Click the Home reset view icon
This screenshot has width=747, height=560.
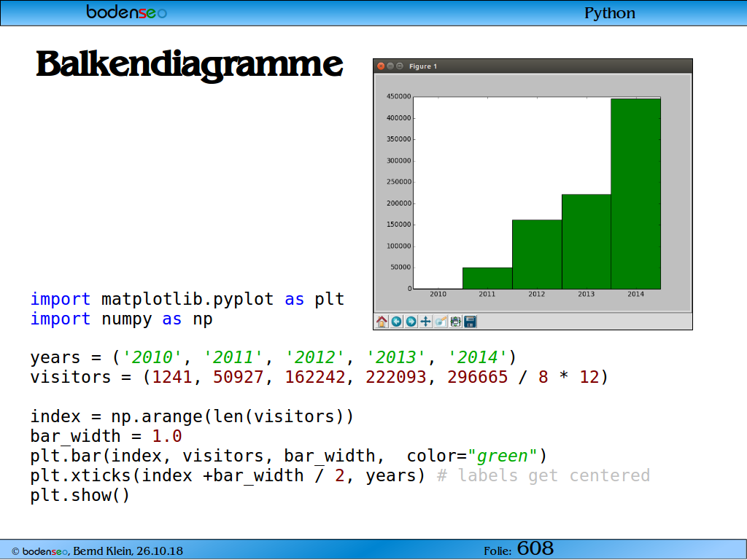point(382,322)
